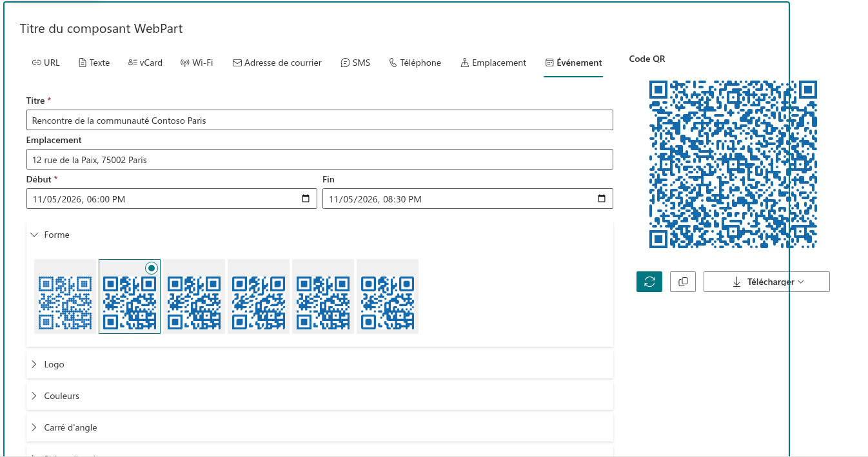Open the calendar picker in the Début field
Viewport: 868px width, 457px height.
click(x=306, y=199)
